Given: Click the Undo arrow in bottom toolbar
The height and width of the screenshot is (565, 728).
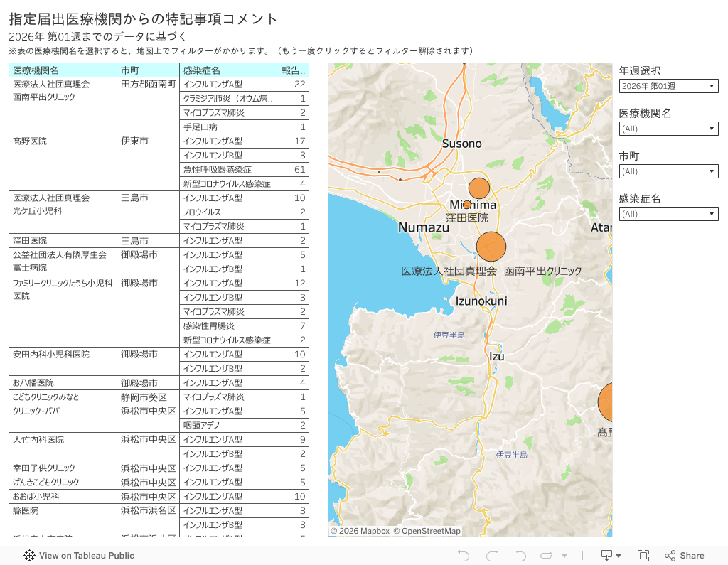Looking at the screenshot, I should pyautogui.click(x=464, y=556).
